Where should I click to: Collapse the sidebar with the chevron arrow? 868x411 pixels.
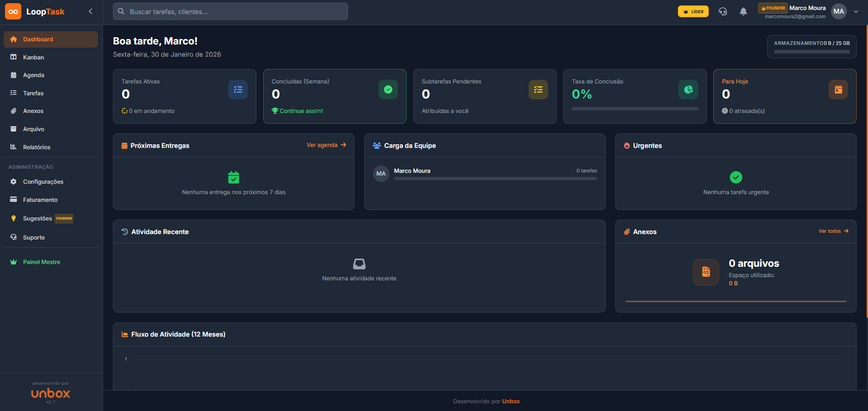pyautogui.click(x=90, y=11)
